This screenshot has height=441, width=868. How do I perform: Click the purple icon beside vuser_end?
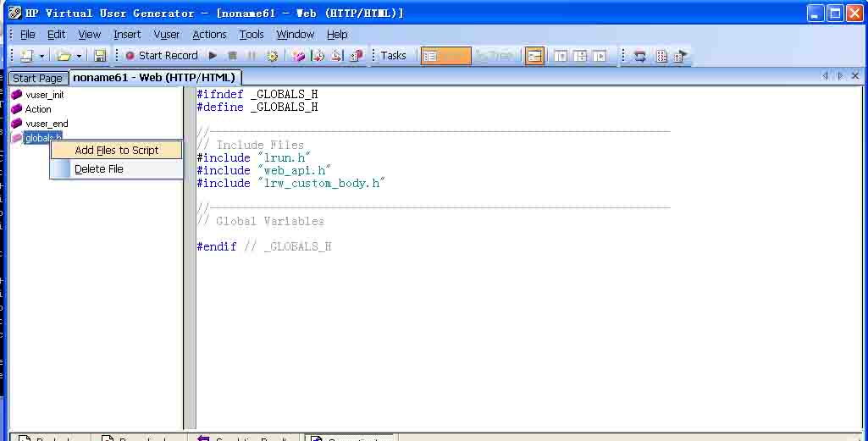(x=17, y=124)
